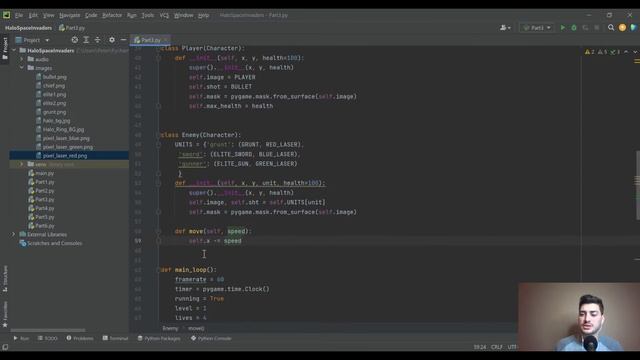Run the Part1 configuration with green play icon

coord(563,28)
